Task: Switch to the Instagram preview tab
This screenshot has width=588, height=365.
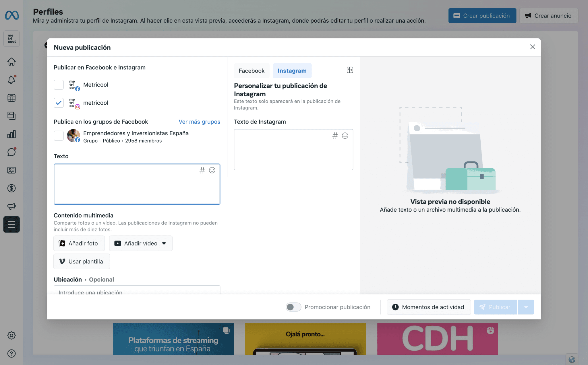Action: [292, 71]
